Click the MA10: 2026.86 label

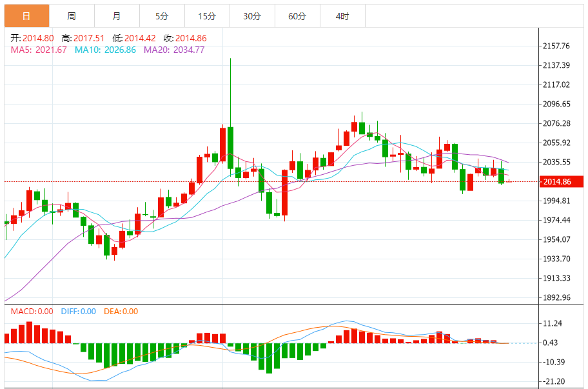point(105,50)
